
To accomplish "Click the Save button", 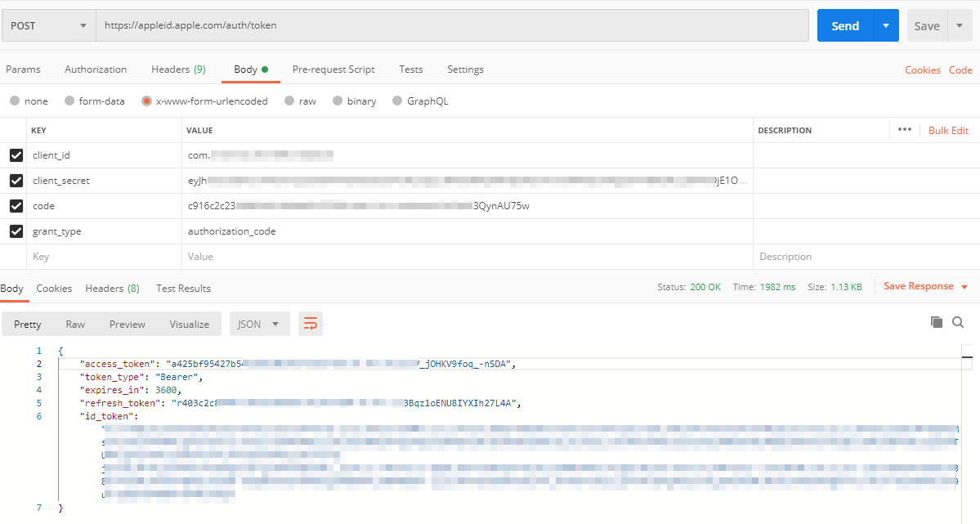I will click(x=927, y=25).
